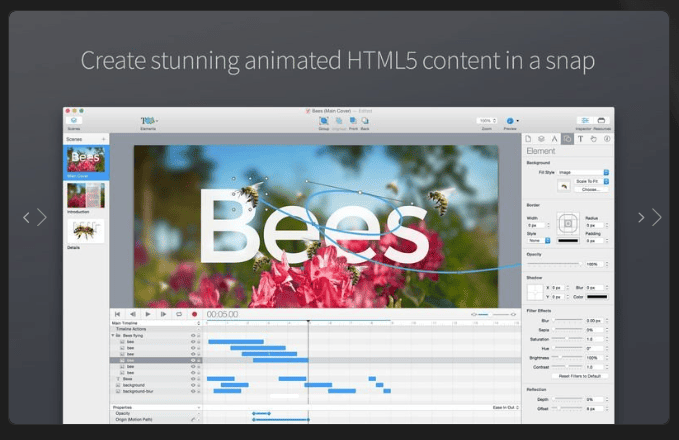This screenshot has height=440, width=679.
Task: Click the border color swatch
Action: (568, 240)
